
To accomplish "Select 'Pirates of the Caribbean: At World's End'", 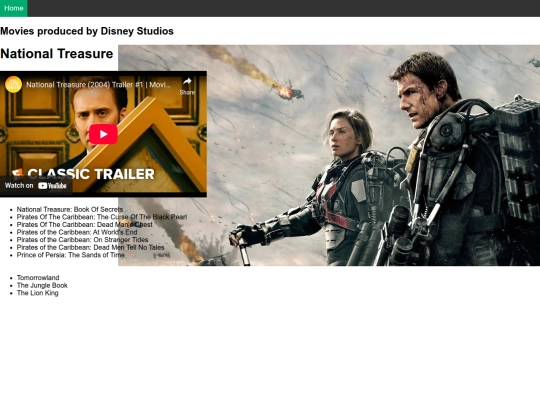I will pyautogui.click(x=77, y=232).
